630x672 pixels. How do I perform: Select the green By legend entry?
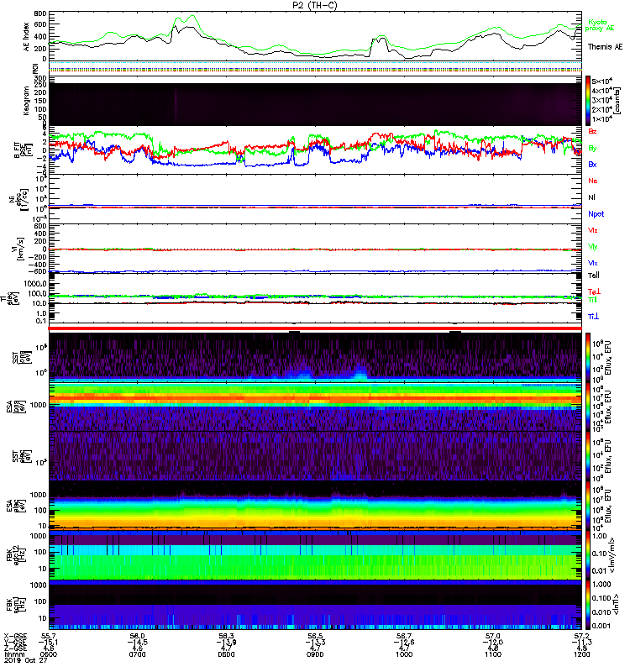592,148
